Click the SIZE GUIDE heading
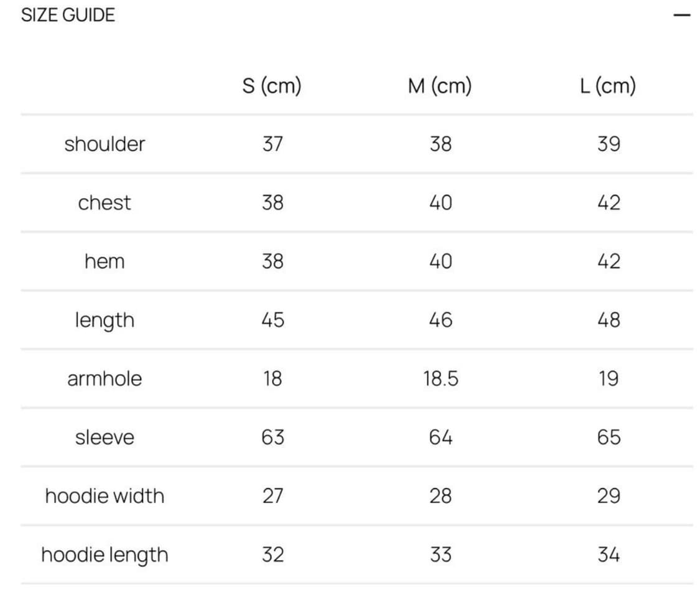 click(68, 15)
